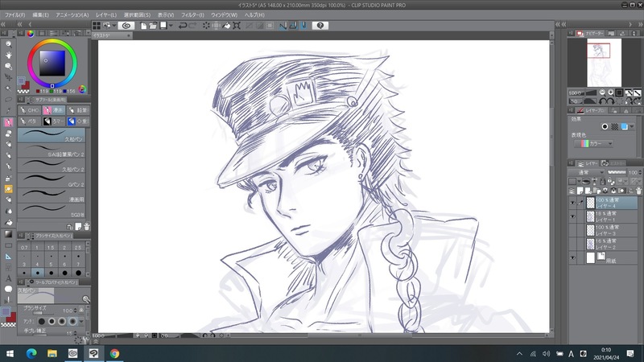This screenshot has width=644, height=362.
Task: Open the フィルター menu
Action: coord(192,14)
